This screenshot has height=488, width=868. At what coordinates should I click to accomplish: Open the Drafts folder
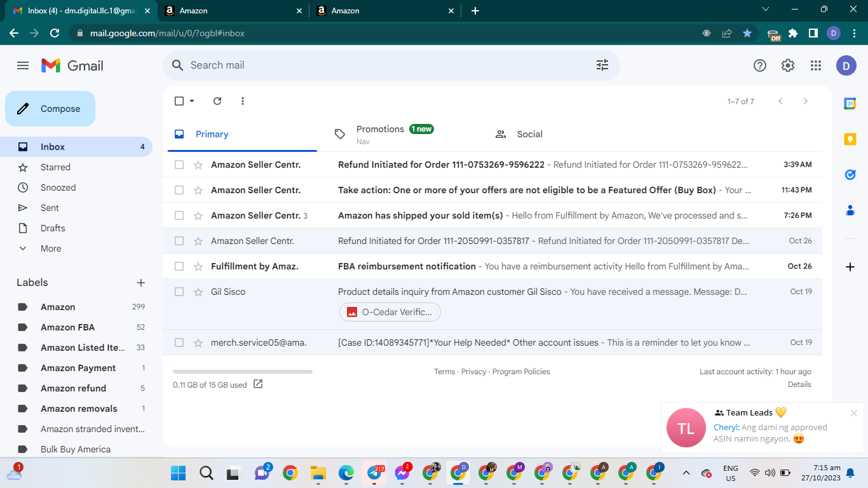click(53, 228)
